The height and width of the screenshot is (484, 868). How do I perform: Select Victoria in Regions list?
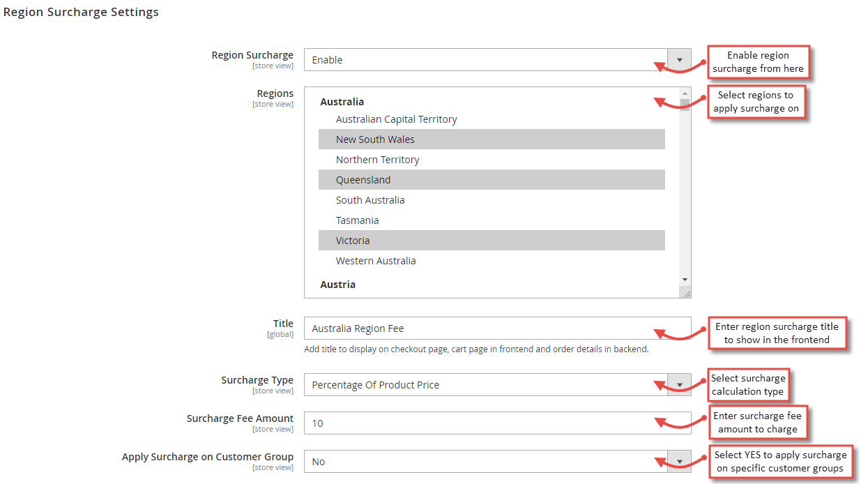tap(492, 241)
